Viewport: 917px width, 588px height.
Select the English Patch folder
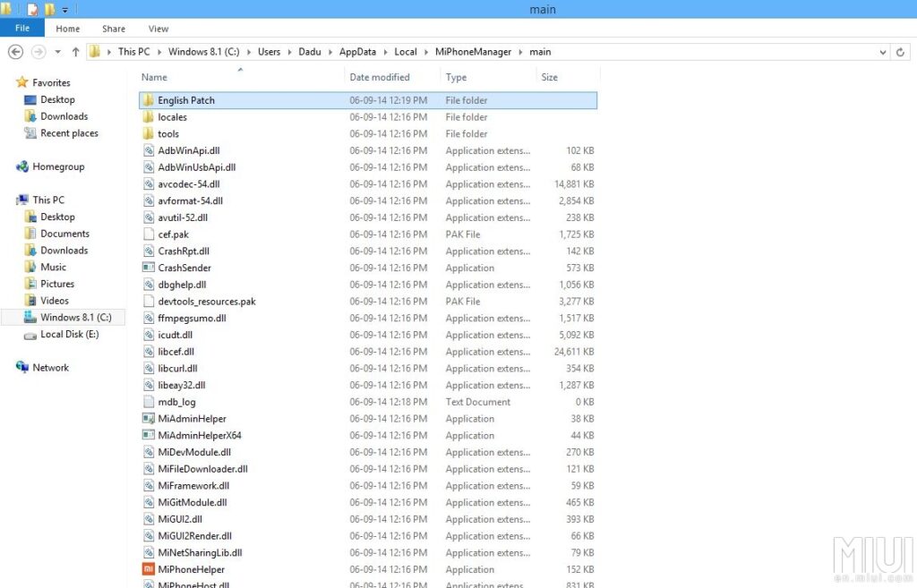[x=186, y=100]
